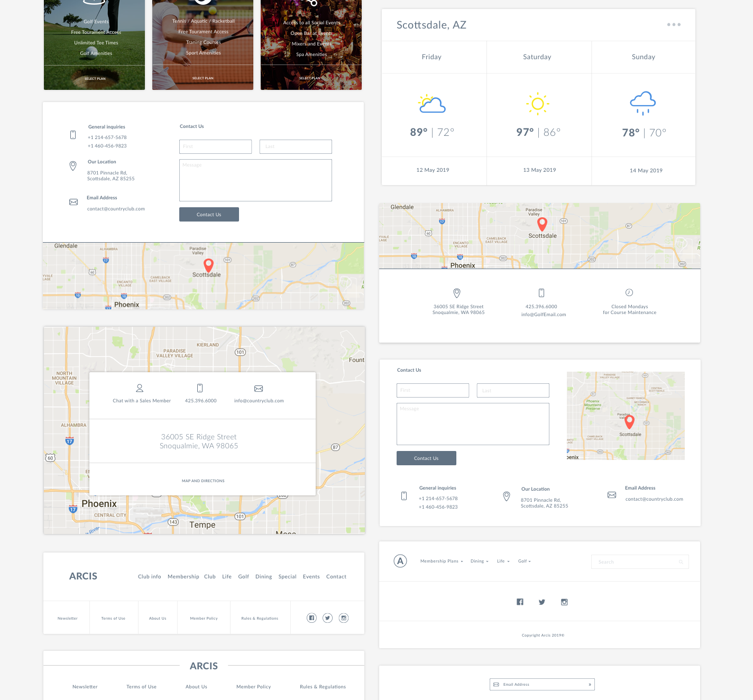Screen dimensions: 753x700
Task: Click the person icon above Chat with a Sales Member
Action: [140, 388]
